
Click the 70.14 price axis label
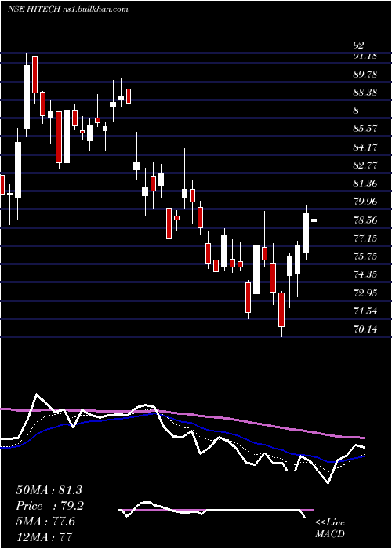coord(365,329)
